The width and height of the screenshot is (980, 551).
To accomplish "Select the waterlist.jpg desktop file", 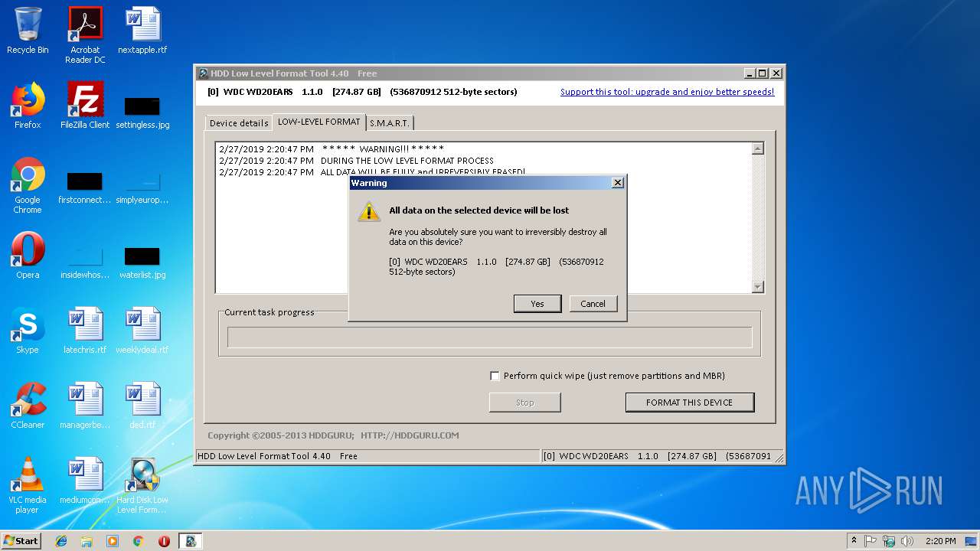I will [142, 262].
